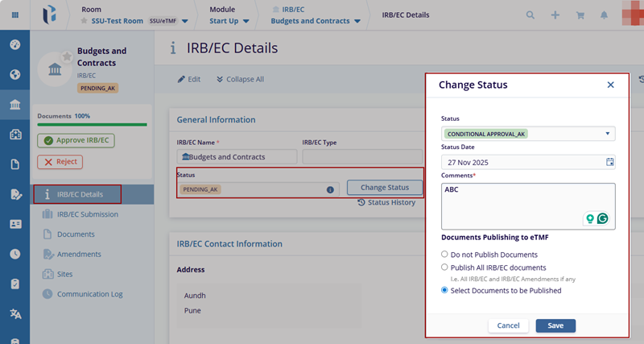The image size is (644, 344).
Task: Click the plus add icon in header
Action: tap(555, 15)
